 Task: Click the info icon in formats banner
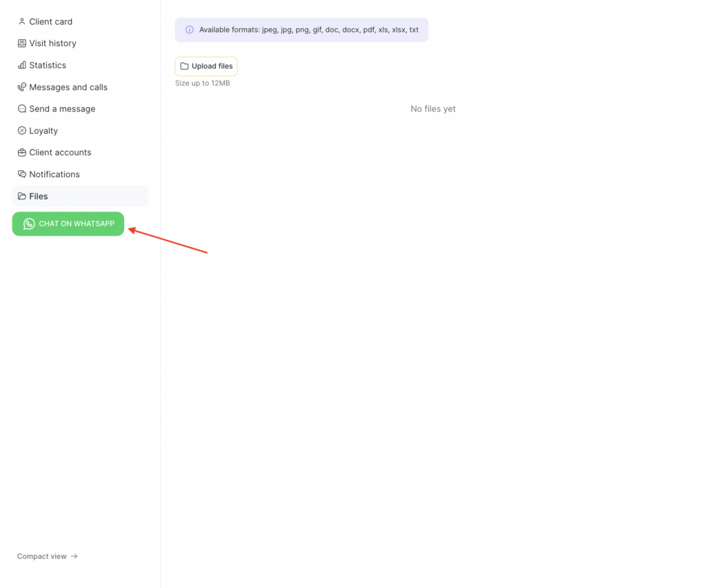click(190, 30)
